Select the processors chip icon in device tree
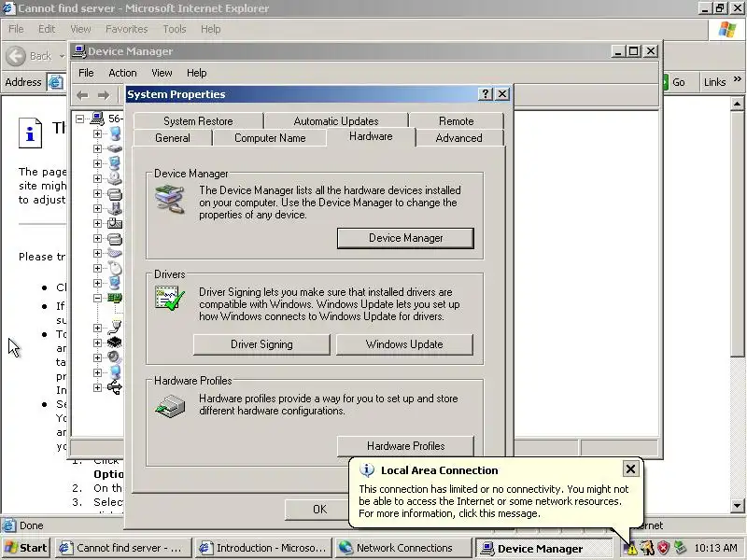Screen dimensions: 747x560 point(114,343)
